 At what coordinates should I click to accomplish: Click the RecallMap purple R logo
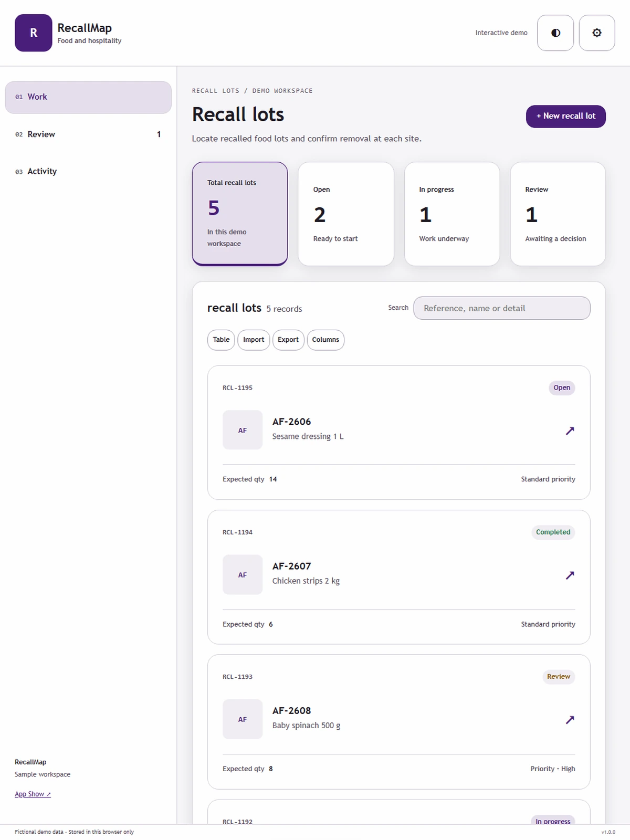click(34, 33)
